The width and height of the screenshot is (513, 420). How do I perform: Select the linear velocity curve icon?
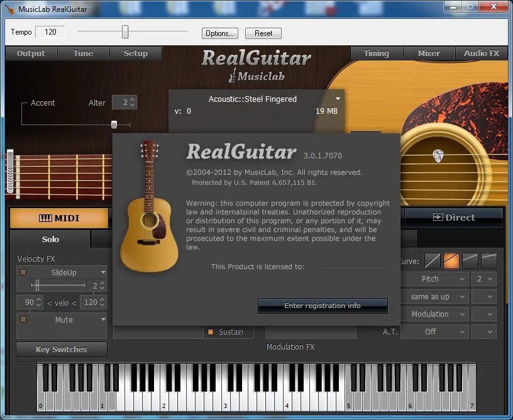[x=432, y=261]
